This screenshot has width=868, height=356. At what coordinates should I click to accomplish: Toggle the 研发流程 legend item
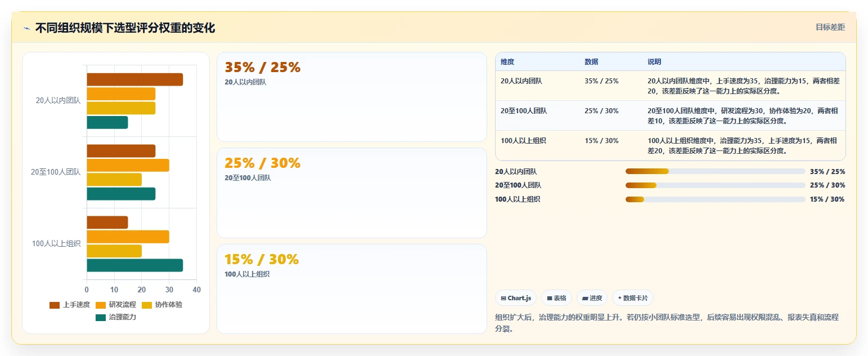click(x=116, y=305)
